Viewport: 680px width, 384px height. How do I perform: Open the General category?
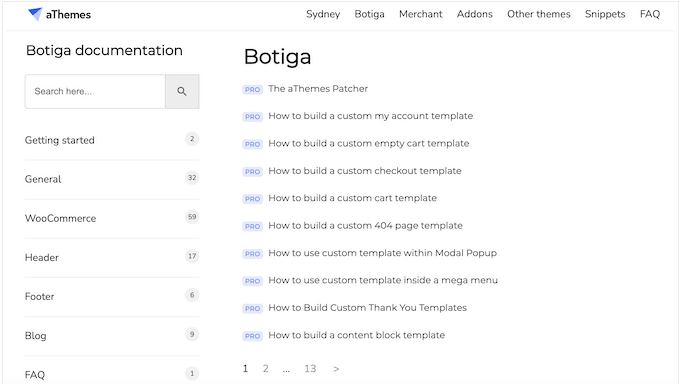pyautogui.click(x=43, y=179)
